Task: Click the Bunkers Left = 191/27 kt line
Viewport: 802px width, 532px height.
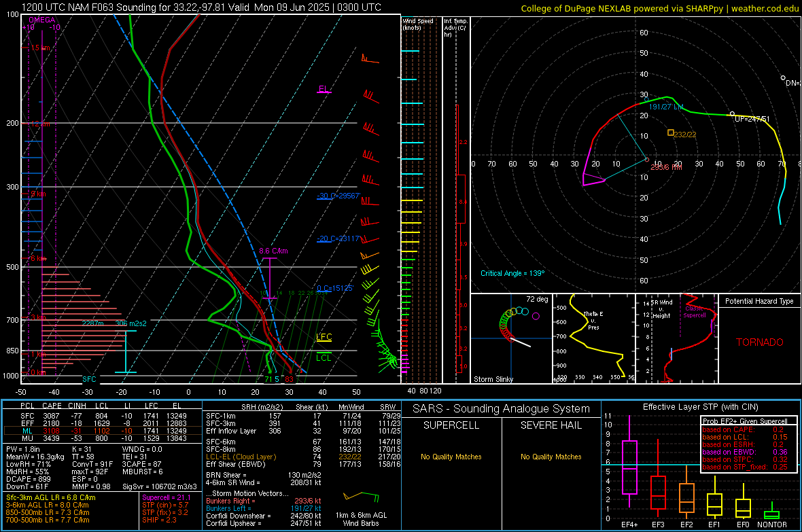Action: tap(264, 508)
